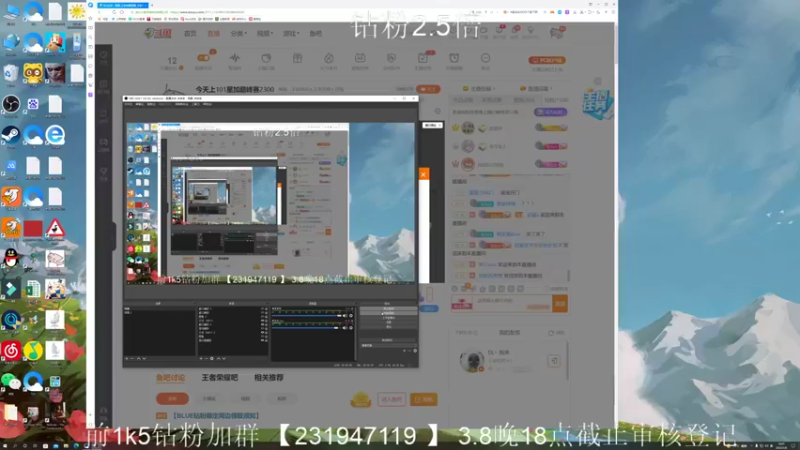Image resolution: width=800 pixels, height=450 pixels.
Task: Open the gift box icon in the toolbar
Action: coord(297,58)
